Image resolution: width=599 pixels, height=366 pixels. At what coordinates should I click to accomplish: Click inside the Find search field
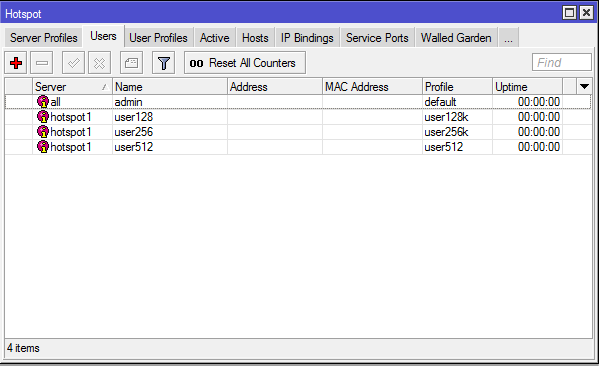click(x=562, y=62)
